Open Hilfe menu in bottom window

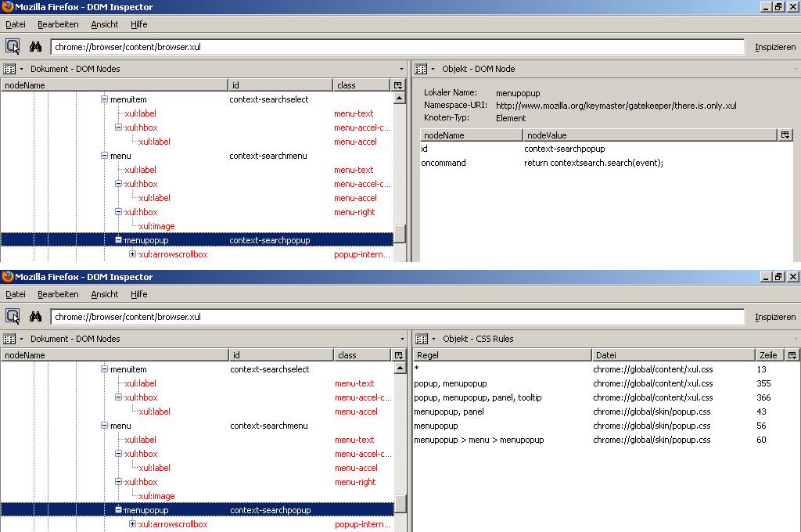(138, 294)
